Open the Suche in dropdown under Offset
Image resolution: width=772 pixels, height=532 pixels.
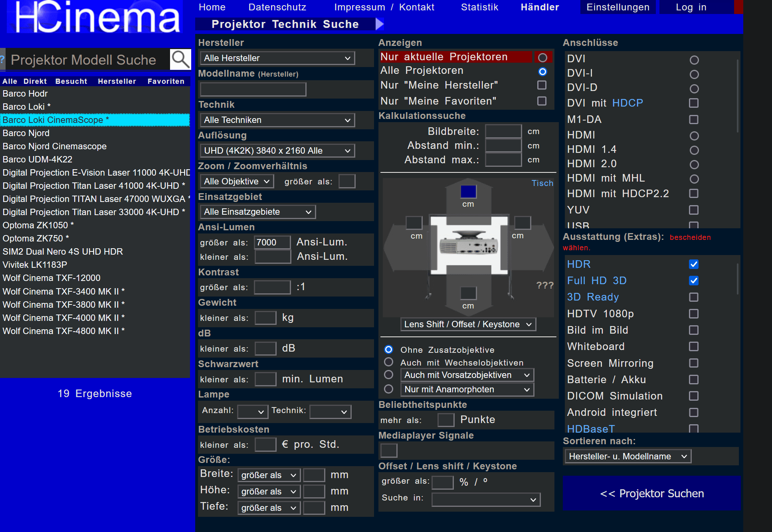click(x=486, y=500)
